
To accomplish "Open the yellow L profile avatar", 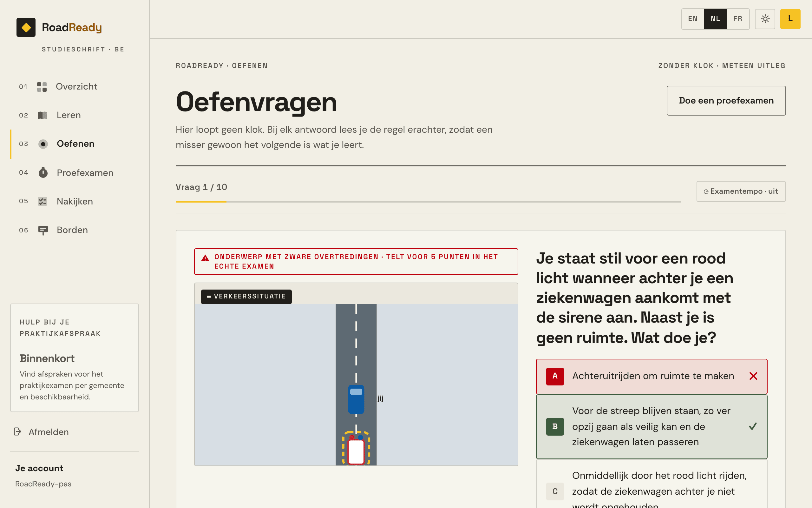I will click(x=790, y=19).
